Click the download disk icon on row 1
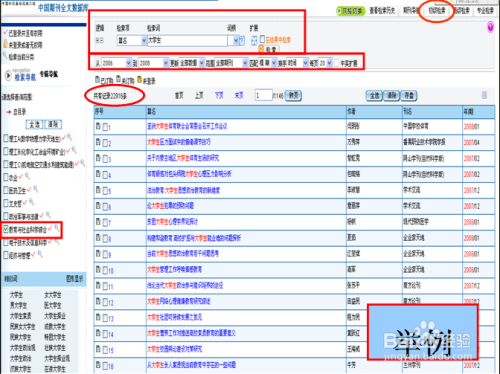The height and width of the screenshot is (374, 500). [x=98, y=126]
